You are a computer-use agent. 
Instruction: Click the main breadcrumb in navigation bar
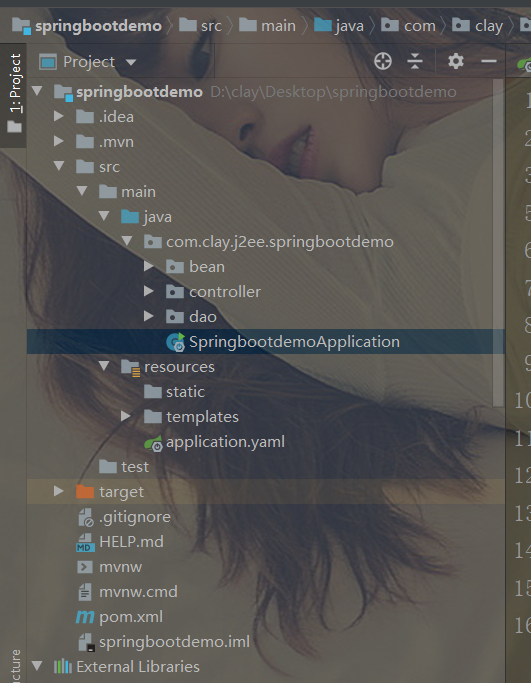click(267, 26)
